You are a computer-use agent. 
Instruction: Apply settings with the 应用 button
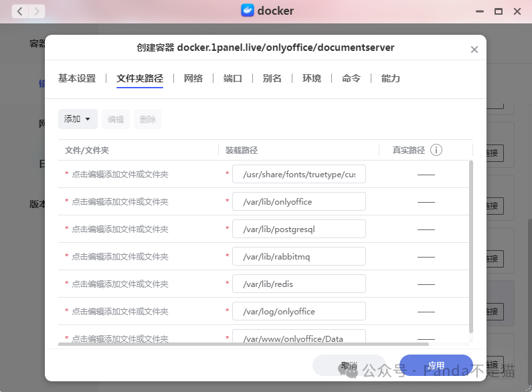point(436,365)
